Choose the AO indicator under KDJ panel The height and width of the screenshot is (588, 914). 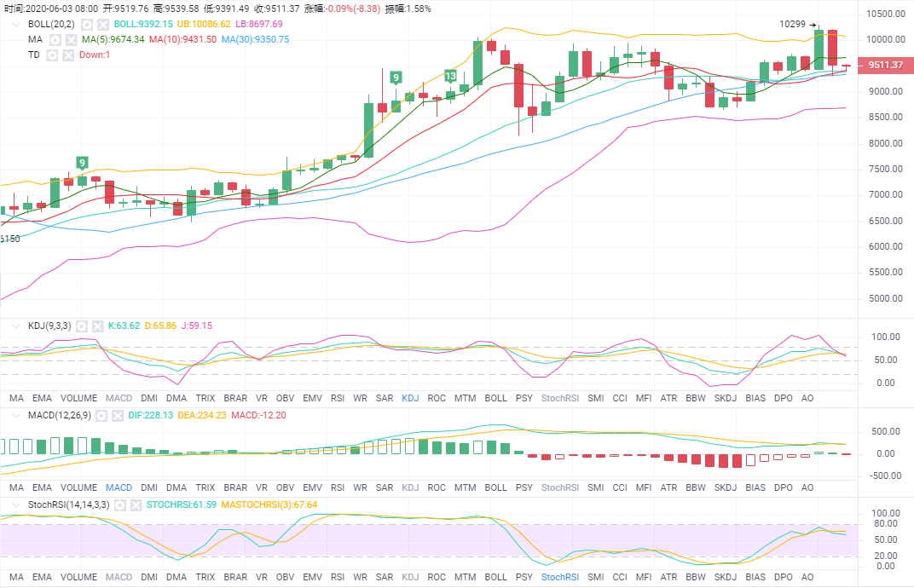point(807,398)
